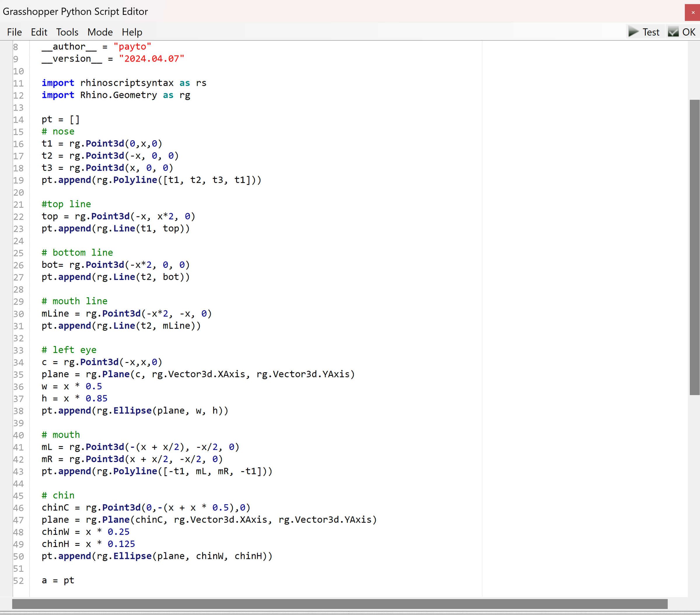
Task: Click the 'w = x * 0.5' line
Action: pos(71,387)
